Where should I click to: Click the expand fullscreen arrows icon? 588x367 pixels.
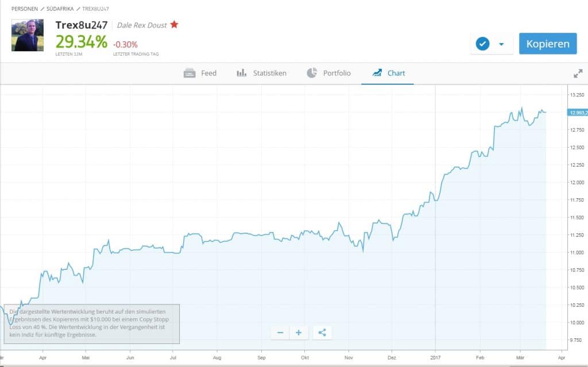pos(578,74)
